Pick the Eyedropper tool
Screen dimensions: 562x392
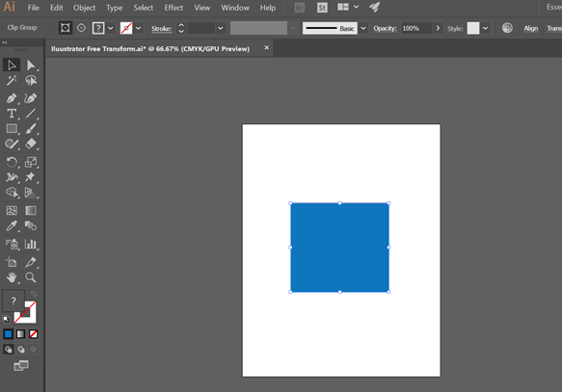coord(12,226)
